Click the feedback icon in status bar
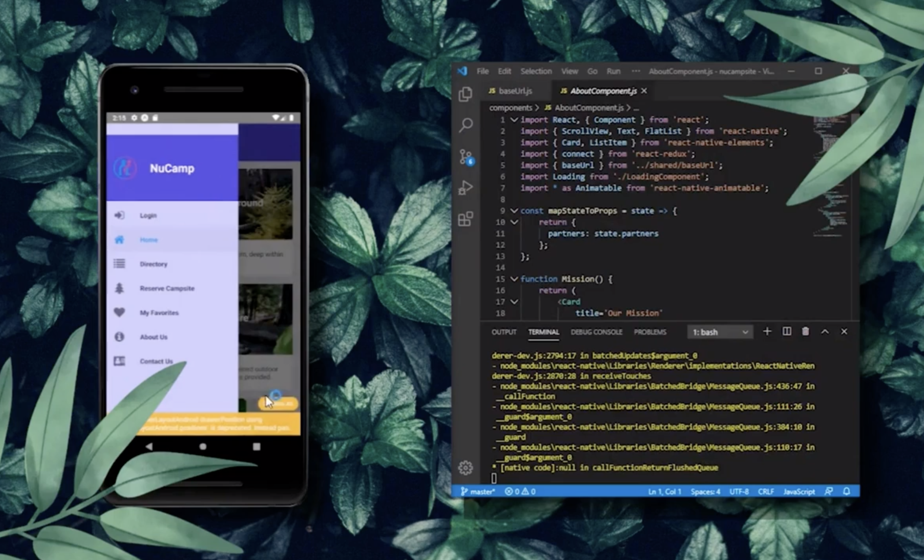The width and height of the screenshot is (924, 560). (x=829, y=491)
